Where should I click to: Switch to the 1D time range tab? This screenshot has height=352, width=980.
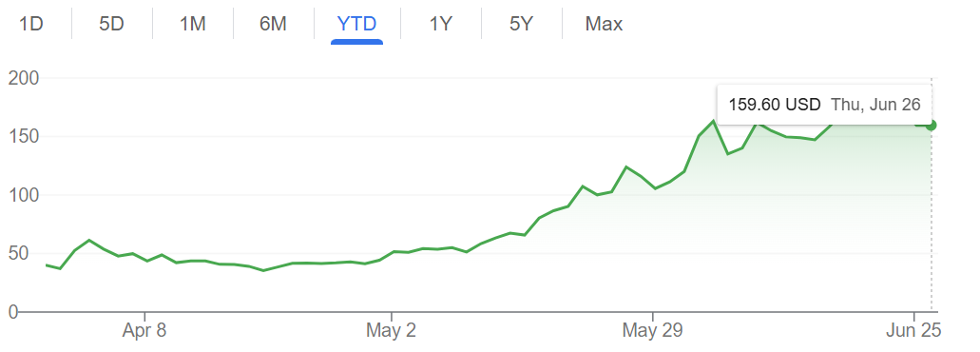click(31, 25)
